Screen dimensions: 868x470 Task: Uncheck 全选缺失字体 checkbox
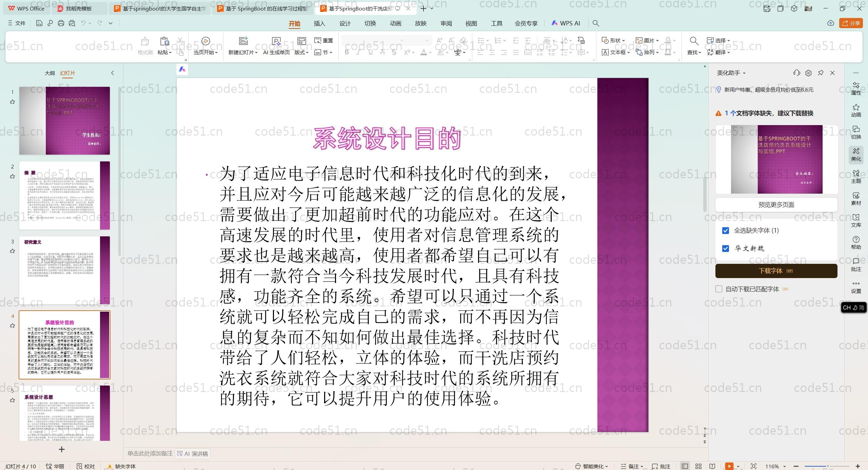pyautogui.click(x=726, y=231)
